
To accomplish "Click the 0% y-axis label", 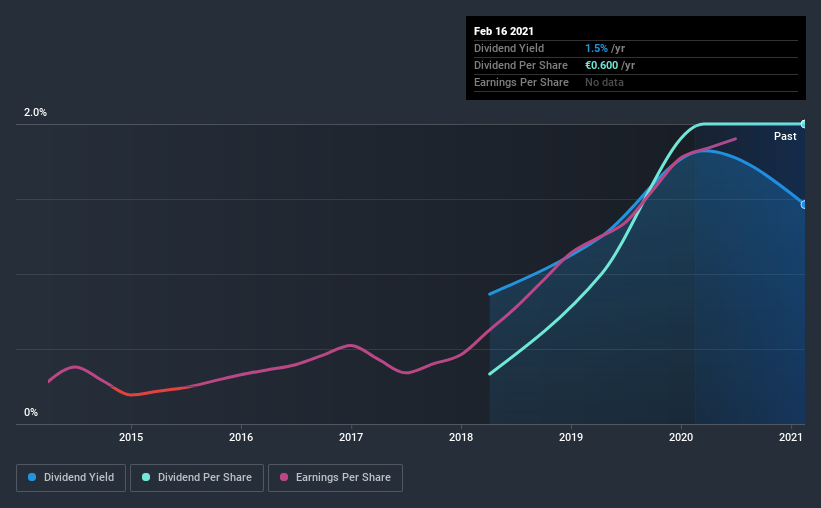I will [x=31, y=413].
